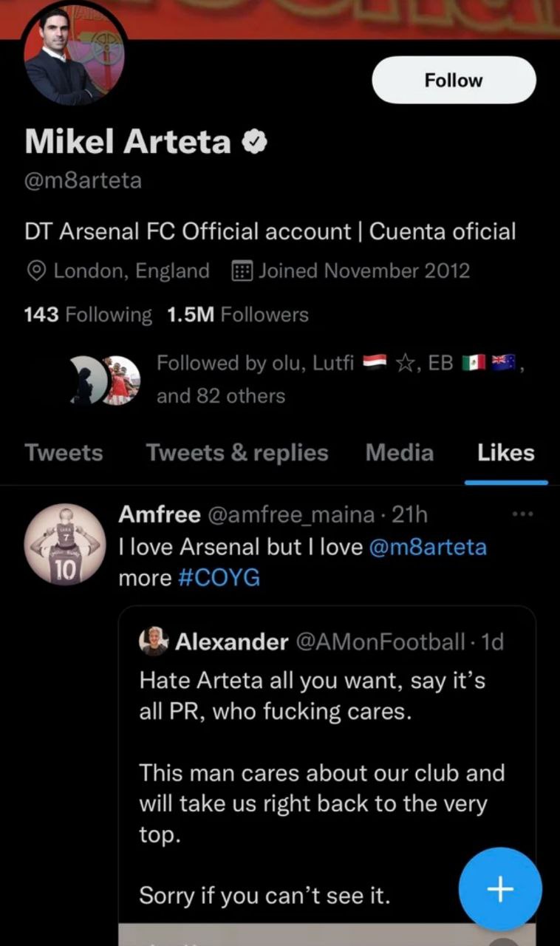Open the #COYG hashtag link
Image resolution: width=560 pixels, height=946 pixels.
(x=219, y=578)
